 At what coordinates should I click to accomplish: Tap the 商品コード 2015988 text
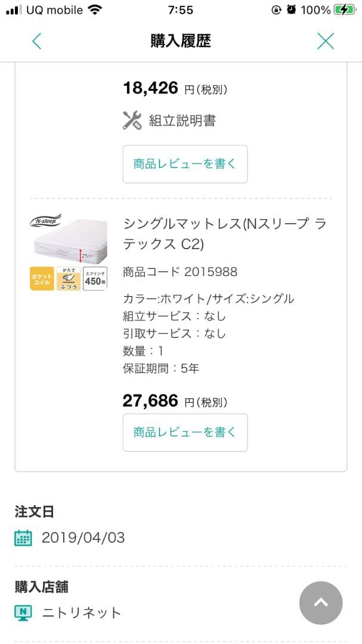pos(180,272)
